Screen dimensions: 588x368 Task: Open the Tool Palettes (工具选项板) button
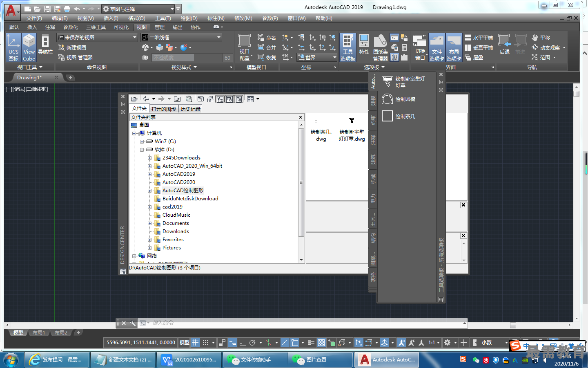pyautogui.click(x=347, y=47)
